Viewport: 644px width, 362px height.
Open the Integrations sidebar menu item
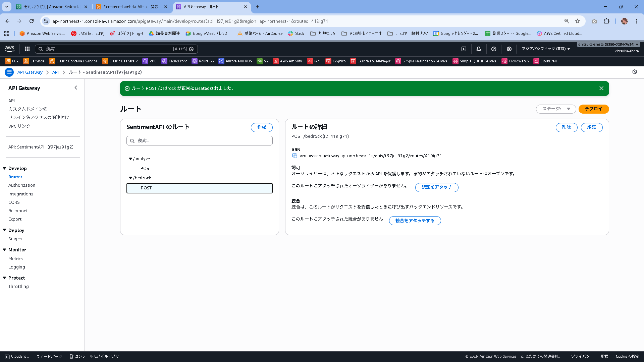[21, 194]
